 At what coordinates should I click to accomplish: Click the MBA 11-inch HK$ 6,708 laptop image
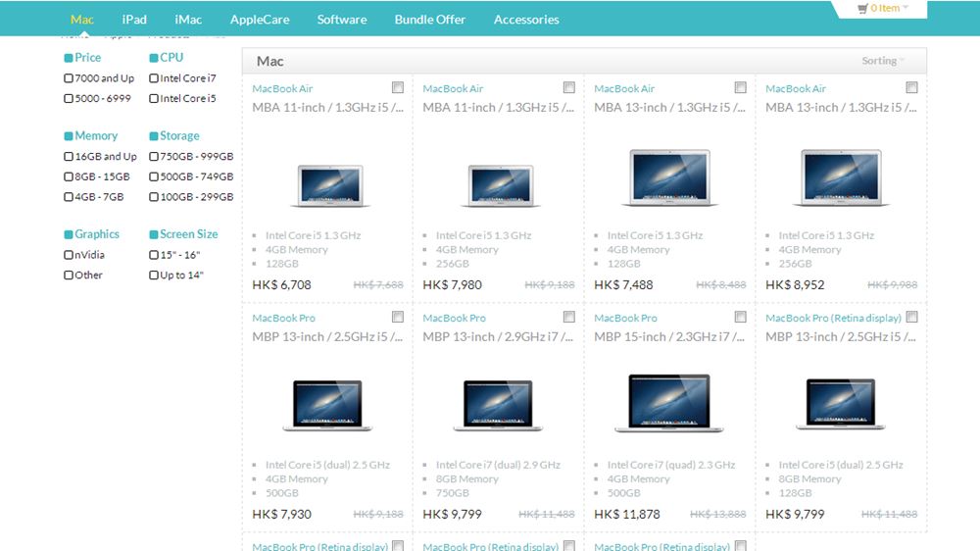[327, 183]
